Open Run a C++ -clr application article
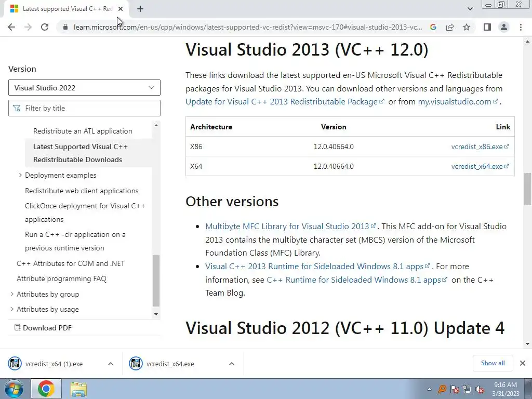This screenshot has width=532, height=399. (x=75, y=241)
